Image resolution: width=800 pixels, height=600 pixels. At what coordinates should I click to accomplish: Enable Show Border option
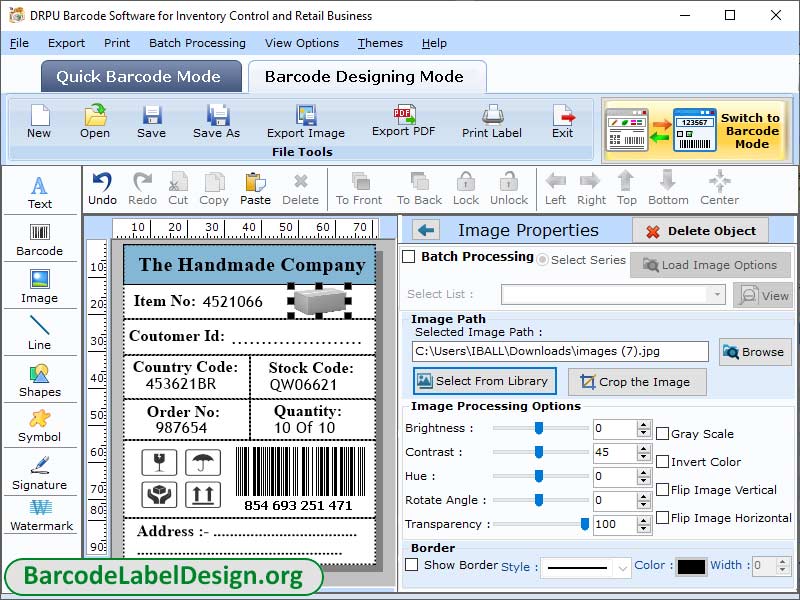click(412, 565)
